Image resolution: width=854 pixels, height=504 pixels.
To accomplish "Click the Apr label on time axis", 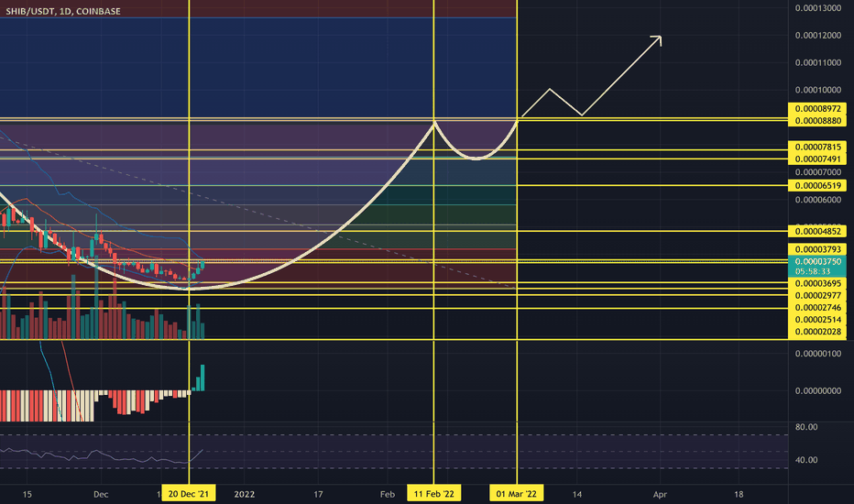I will (x=660, y=494).
